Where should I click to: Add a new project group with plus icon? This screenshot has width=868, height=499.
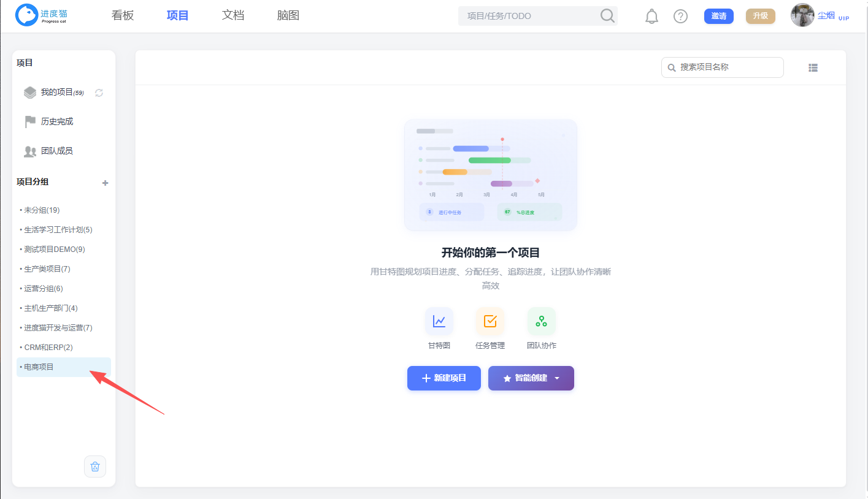(106, 183)
